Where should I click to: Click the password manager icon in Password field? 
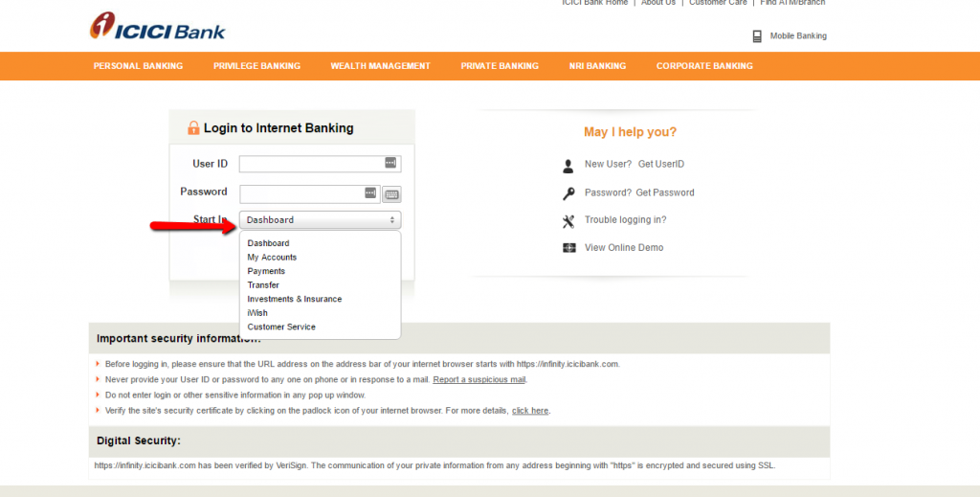tap(370, 192)
